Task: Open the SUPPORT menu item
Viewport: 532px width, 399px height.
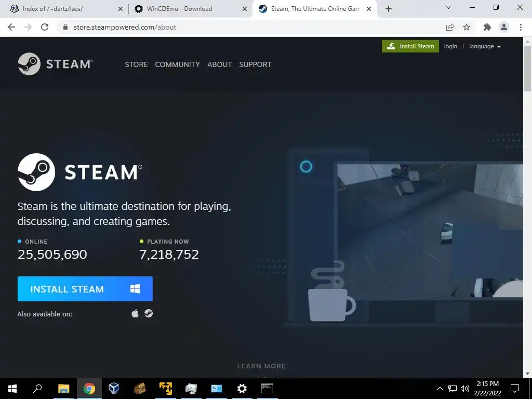Action: (x=255, y=64)
